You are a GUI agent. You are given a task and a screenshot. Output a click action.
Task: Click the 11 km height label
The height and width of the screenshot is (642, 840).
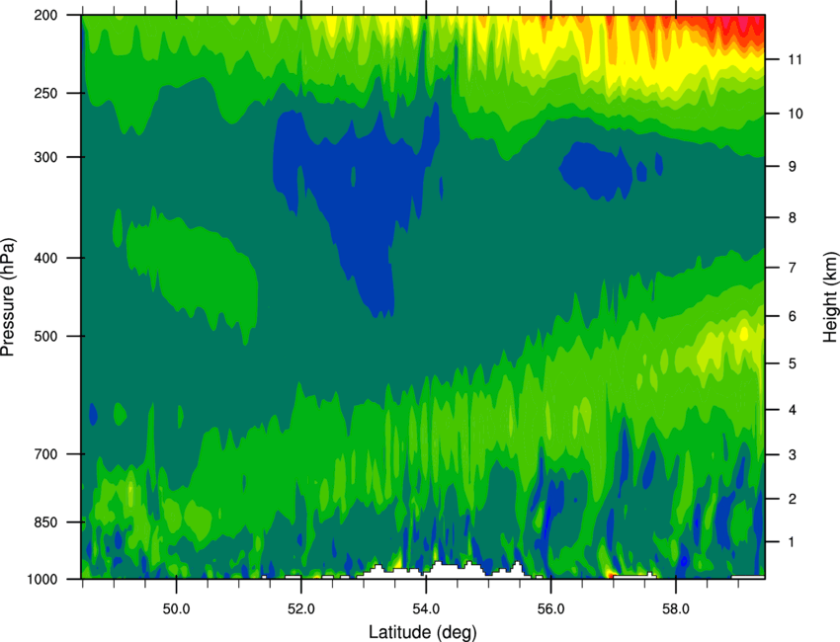pos(795,59)
